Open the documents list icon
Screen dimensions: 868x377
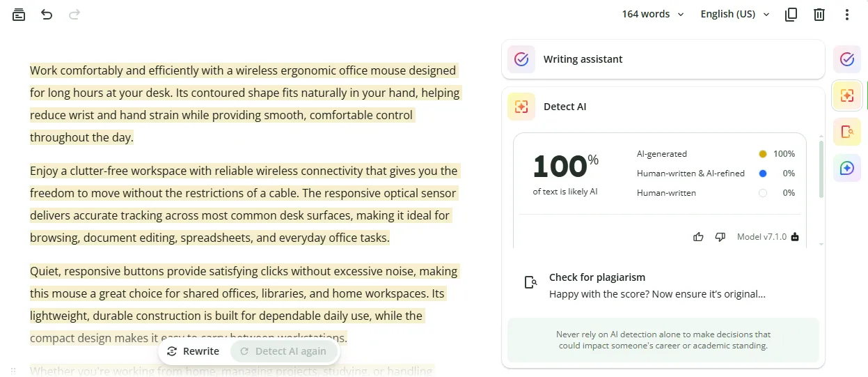click(x=19, y=15)
